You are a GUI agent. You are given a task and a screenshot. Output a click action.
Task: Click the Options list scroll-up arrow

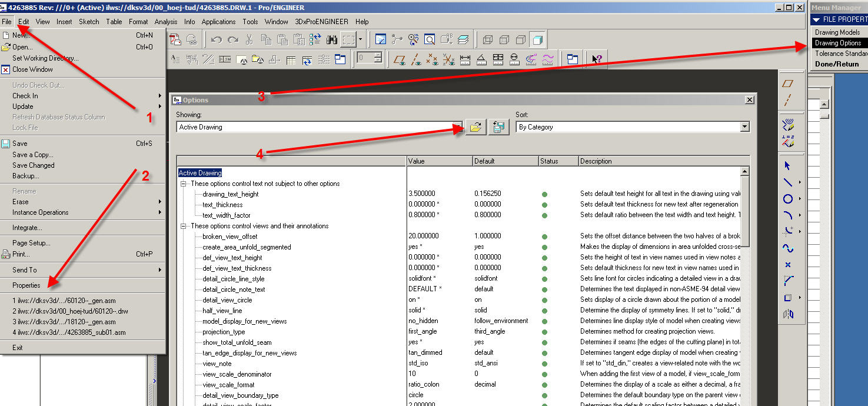click(744, 171)
